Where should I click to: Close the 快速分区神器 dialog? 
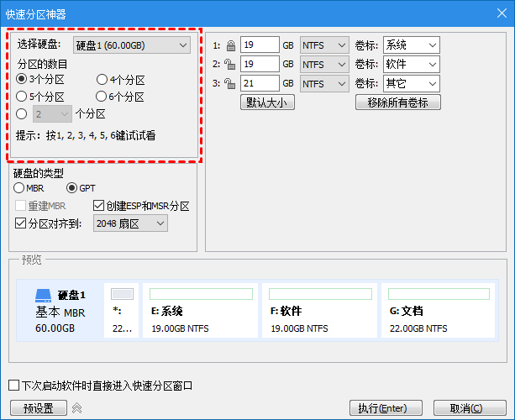click(x=502, y=13)
